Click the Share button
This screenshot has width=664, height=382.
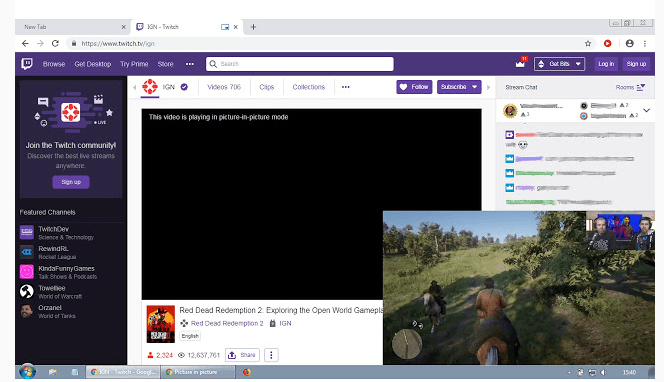click(242, 355)
